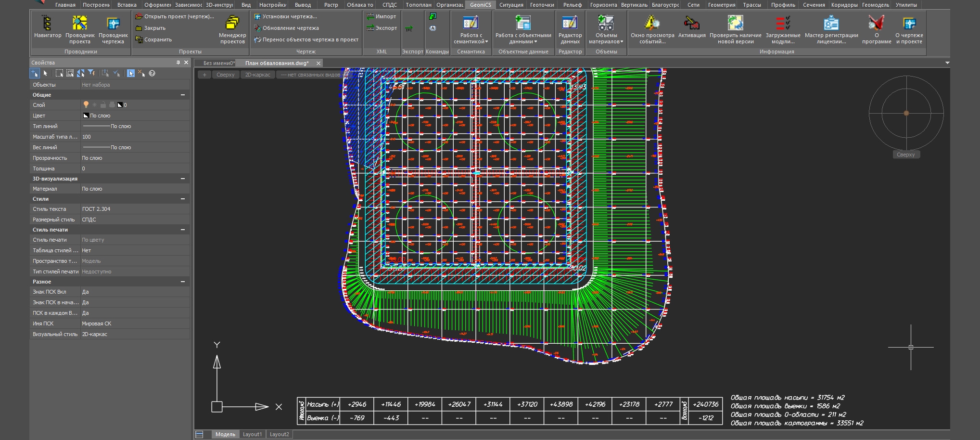This screenshot has width=980, height=440.
Task: Click the Импорт XML button
Action: [382, 16]
